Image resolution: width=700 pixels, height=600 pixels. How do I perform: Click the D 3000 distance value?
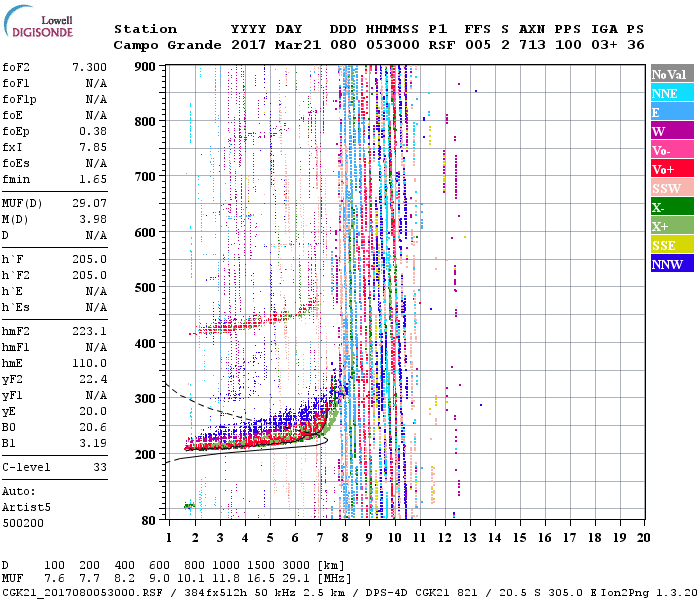click(296, 566)
